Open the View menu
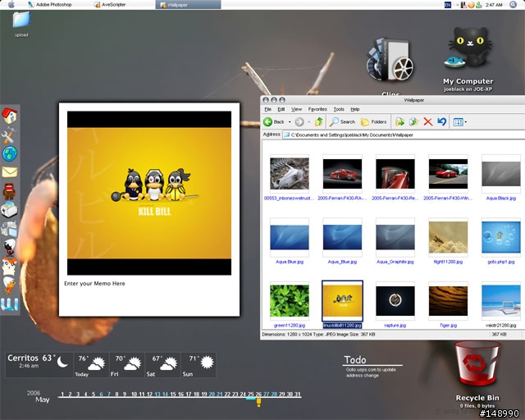 pyautogui.click(x=296, y=109)
